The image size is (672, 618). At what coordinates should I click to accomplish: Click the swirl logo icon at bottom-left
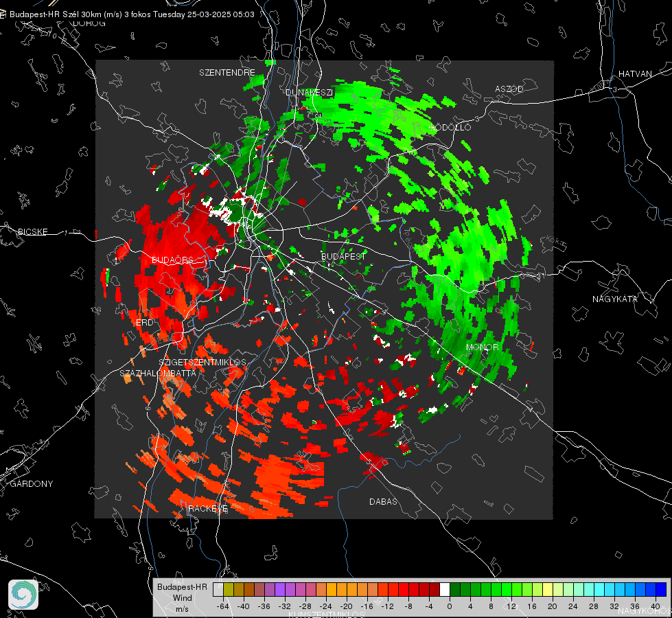(23, 595)
